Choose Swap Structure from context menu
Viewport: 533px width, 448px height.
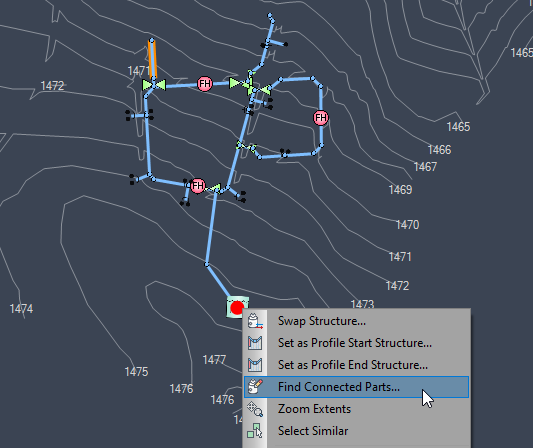357,321
